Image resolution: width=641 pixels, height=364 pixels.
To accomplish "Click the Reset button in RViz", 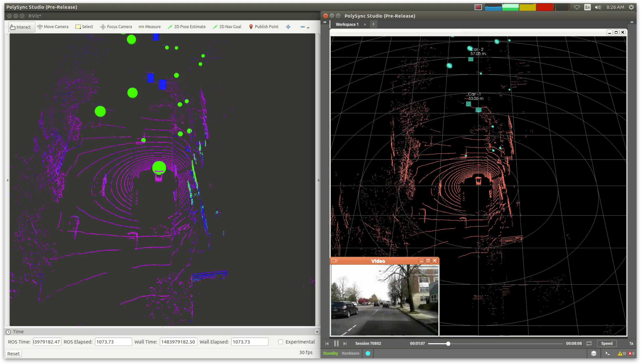I will tap(13, 354).
